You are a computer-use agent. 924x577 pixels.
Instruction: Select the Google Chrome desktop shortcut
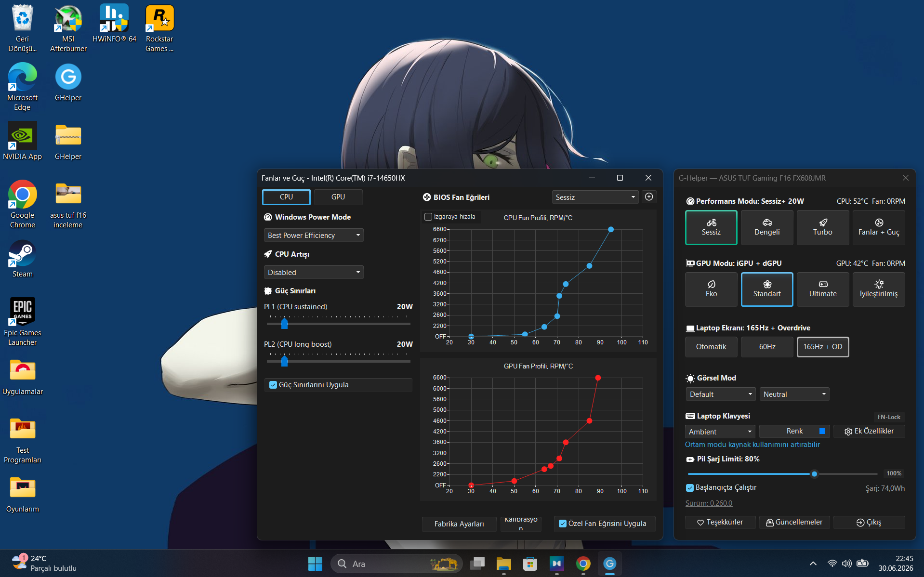point(22,204)
